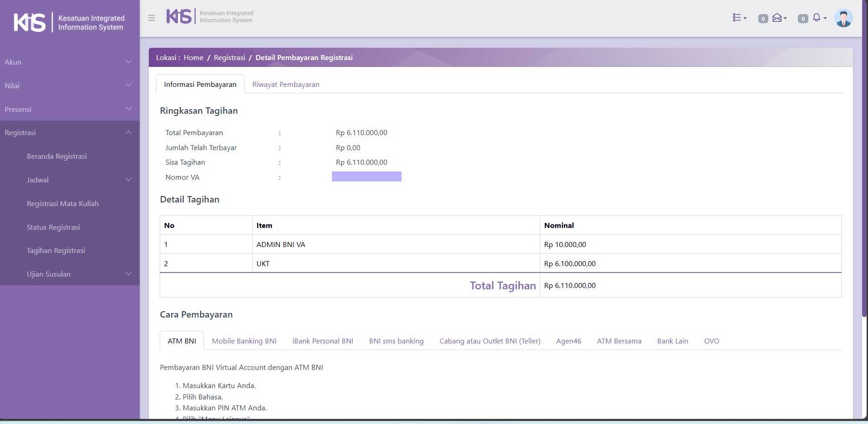This screenshot has width=868, height=424.
Task: Select the Mobile Banking BNI tab
Action: tap(244, 341)
